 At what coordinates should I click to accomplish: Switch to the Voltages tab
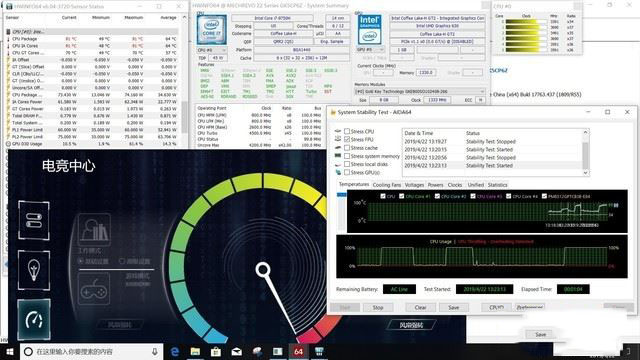click(414, 185)
